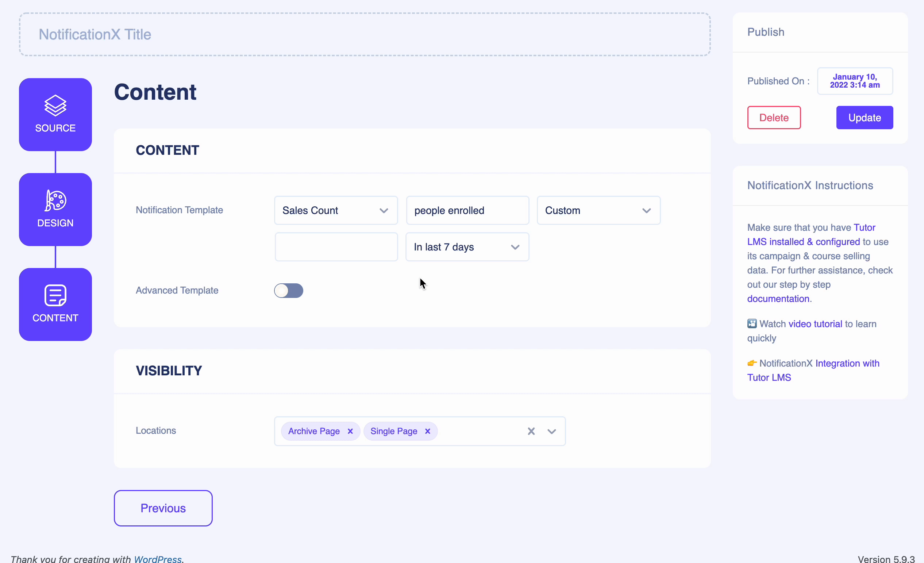Click the Delete button to remove notification
Viewport: 924px width, 563px height.
coord(774,118)
